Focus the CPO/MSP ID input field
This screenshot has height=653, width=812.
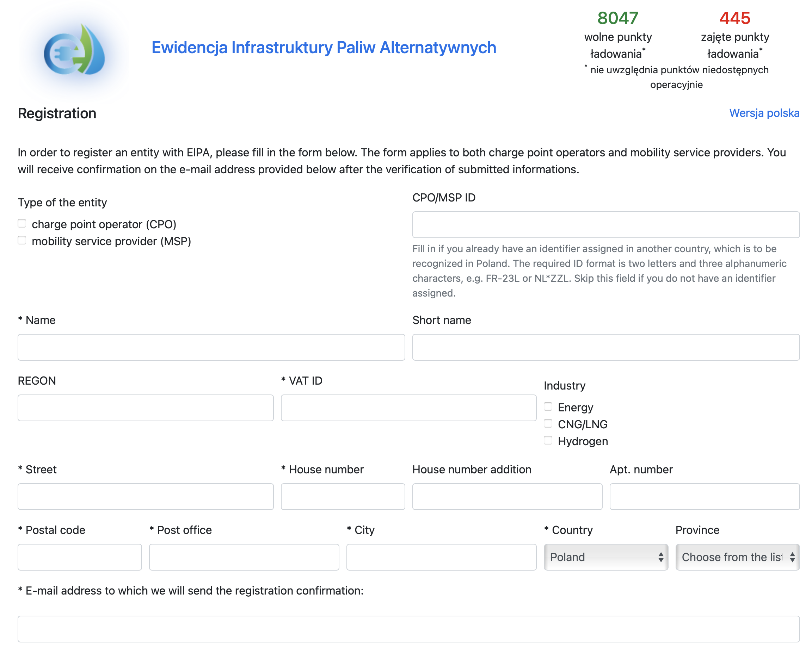coord(605,225)
